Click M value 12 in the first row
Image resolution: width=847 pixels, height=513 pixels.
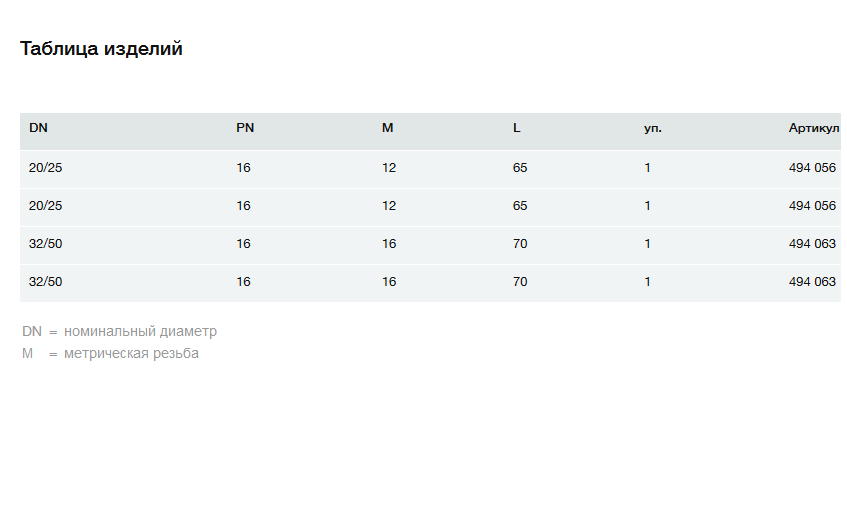point(389,168)
